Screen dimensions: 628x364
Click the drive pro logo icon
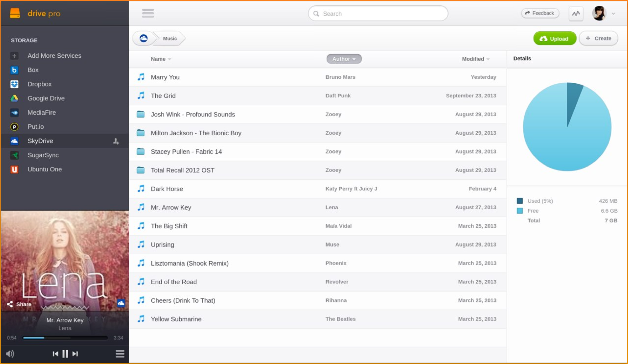pos(15,13)
